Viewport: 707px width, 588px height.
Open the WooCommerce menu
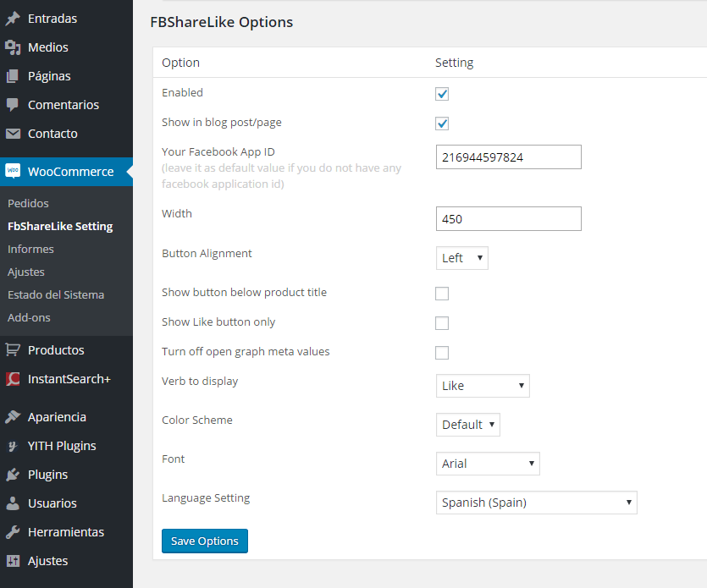point(66,172)
